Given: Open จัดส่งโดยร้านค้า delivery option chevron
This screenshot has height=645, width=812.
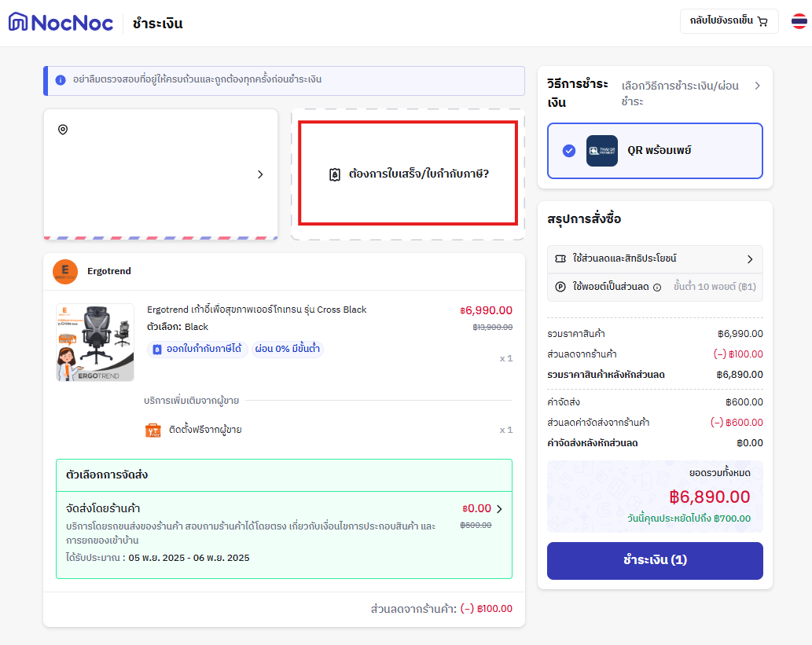Looking at the screenshot, I should click(x=499, y=509).
